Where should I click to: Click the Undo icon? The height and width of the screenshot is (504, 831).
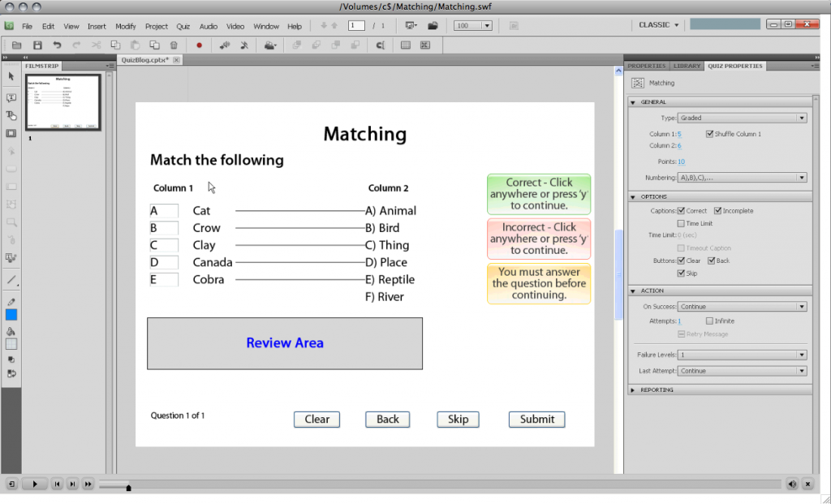57,46
